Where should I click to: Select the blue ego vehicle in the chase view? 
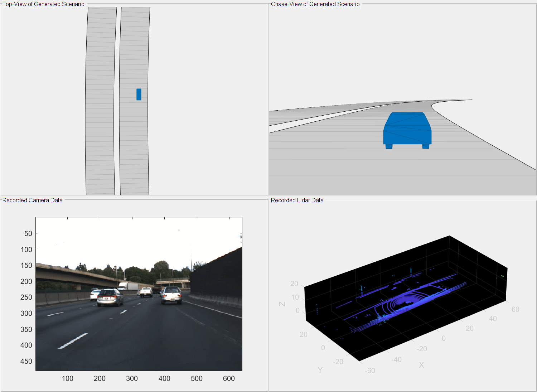[x=407, y=131]
